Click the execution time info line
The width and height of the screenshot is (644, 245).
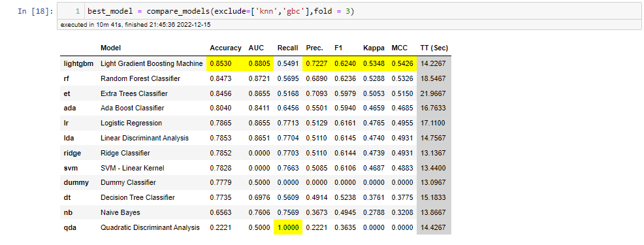136,25
